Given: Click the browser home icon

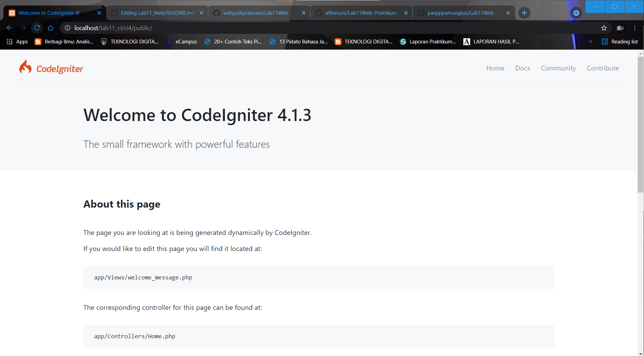Looking at the screenshot, I should [51, 28].
